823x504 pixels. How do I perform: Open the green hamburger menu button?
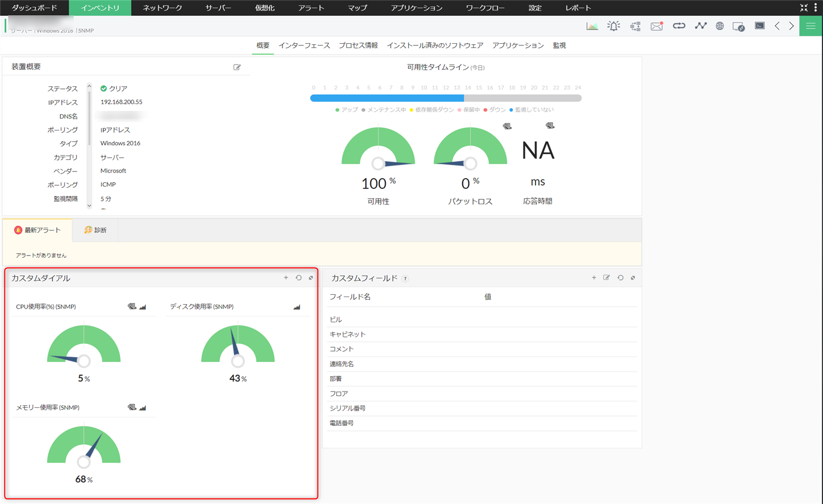click(x=811, y=26)
